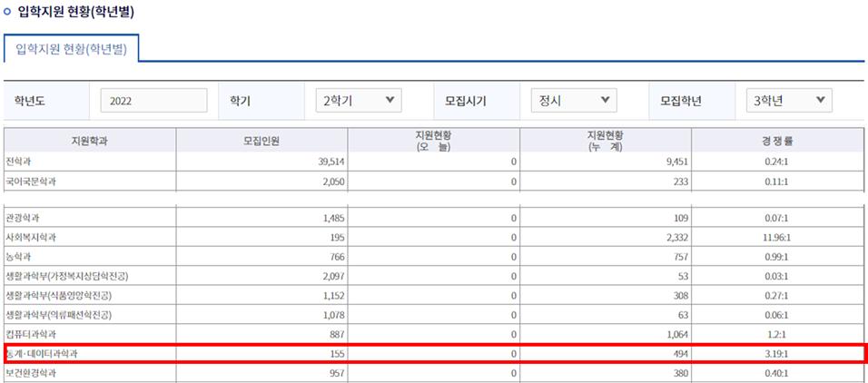868x383 pixels.
Task: Open the 모집학년 dropdown showing 3학년
Action: click(x=789, y=101)
